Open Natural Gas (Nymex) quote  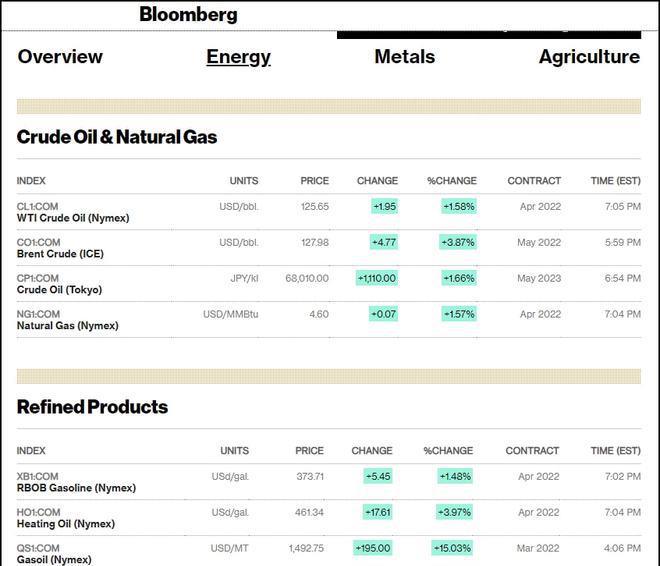(x=67, y=326)
